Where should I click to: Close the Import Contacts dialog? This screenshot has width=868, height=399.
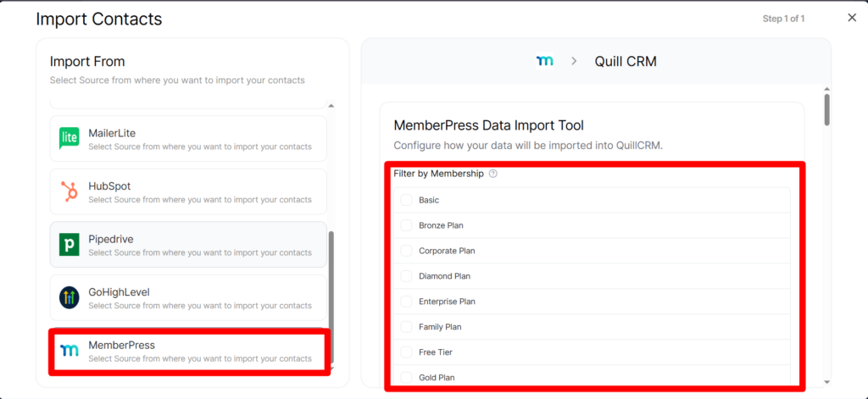(852, 18)
